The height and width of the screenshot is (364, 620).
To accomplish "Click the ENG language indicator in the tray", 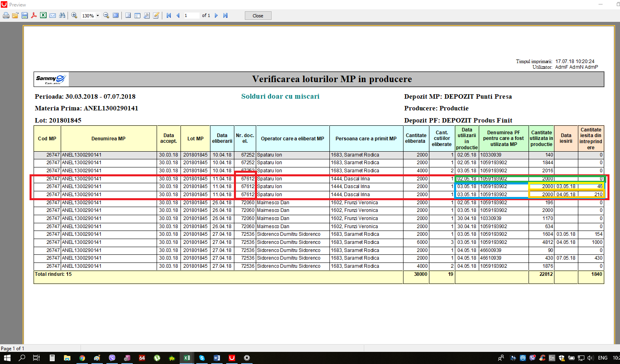I will pos(603,358).
